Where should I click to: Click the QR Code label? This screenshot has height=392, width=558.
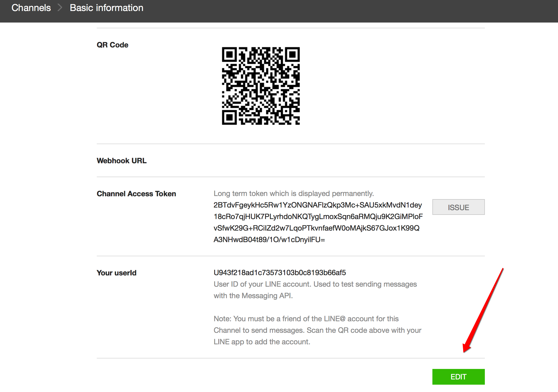(112, 45)
